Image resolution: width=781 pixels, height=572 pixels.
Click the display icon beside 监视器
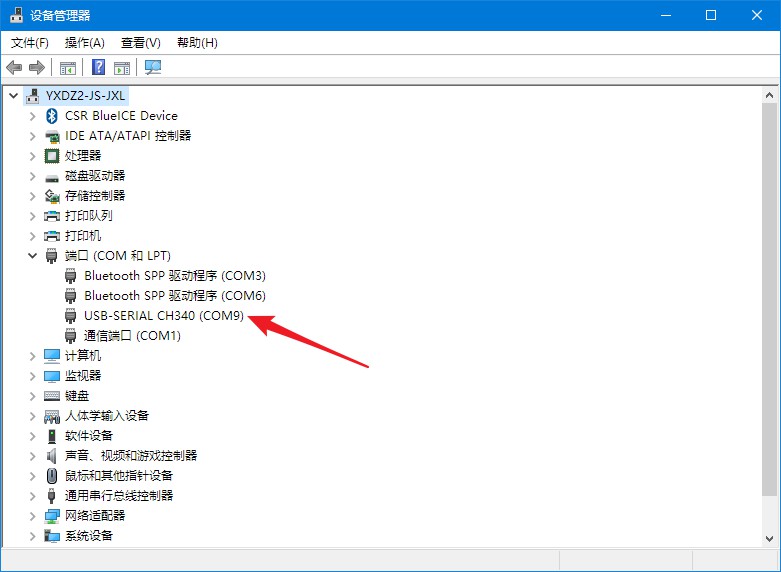tap(52, 376)
